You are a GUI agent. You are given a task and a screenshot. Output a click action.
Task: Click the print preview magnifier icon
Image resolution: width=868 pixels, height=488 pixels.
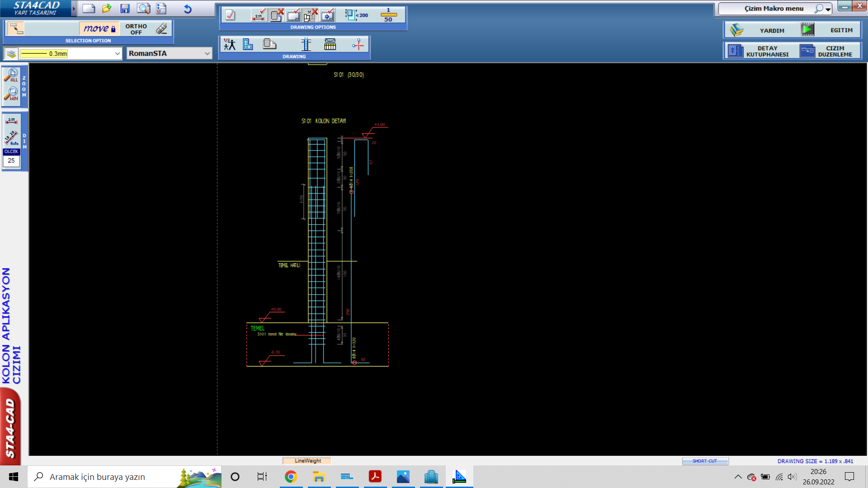point(143,9)
